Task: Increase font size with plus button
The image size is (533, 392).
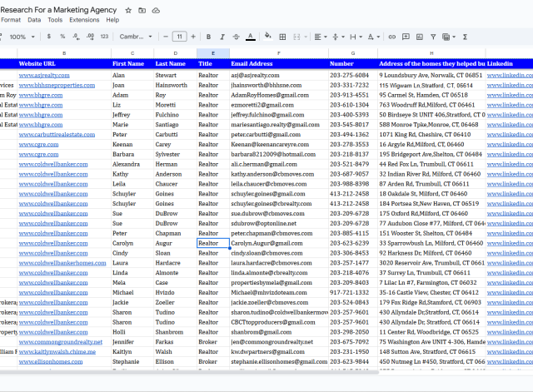Action: (193, 37)
